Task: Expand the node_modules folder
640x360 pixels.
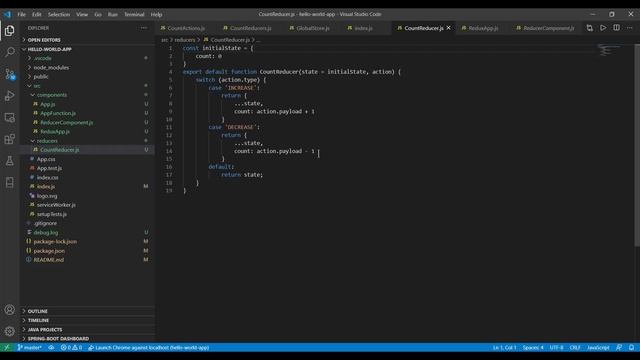Action: 51,67
